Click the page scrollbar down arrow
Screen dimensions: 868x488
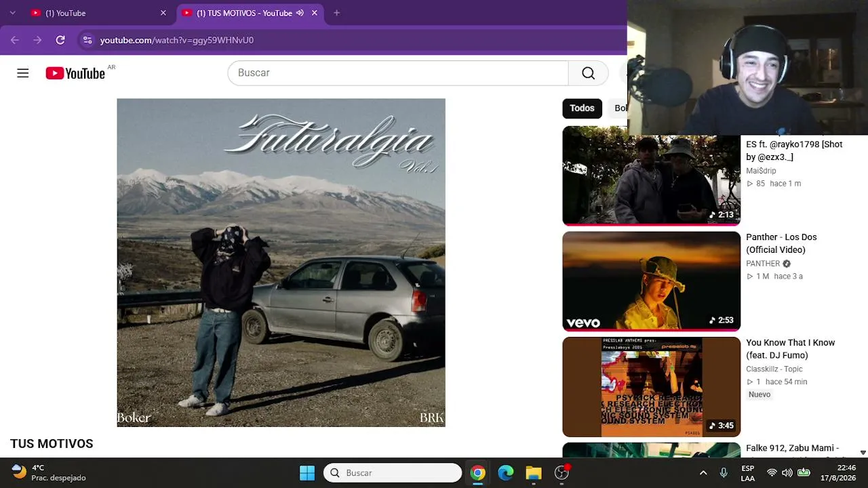(863, 453)
